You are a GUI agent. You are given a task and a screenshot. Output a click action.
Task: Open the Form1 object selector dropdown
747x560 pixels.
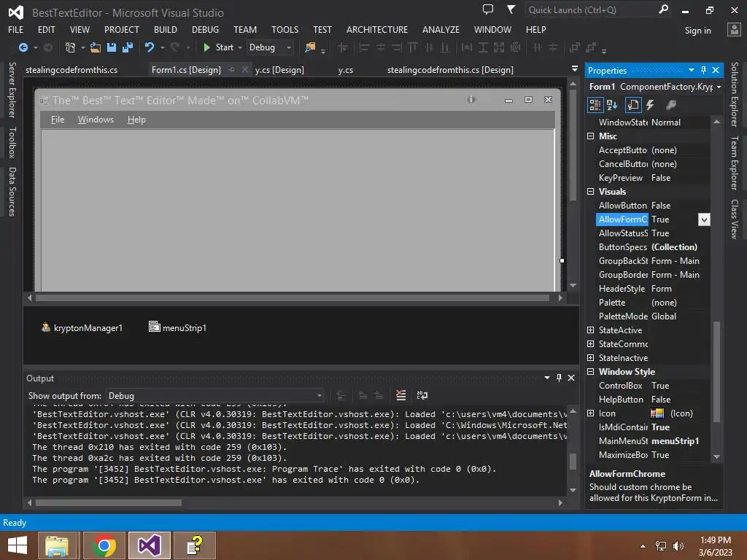coord(719,87)
